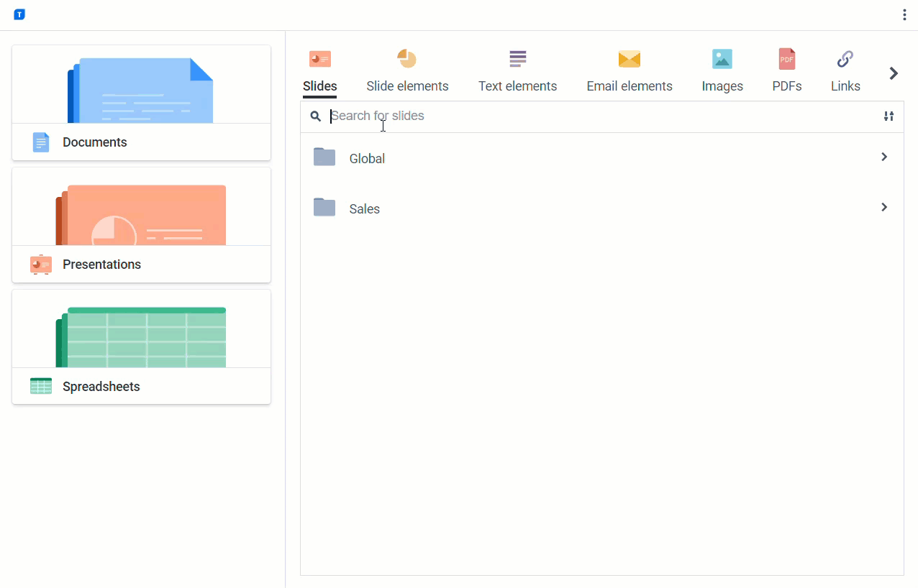Click the Text elements lines icon
Image resolution: width=918 pixels, height=588 pixels.
[x=517, y=59]
